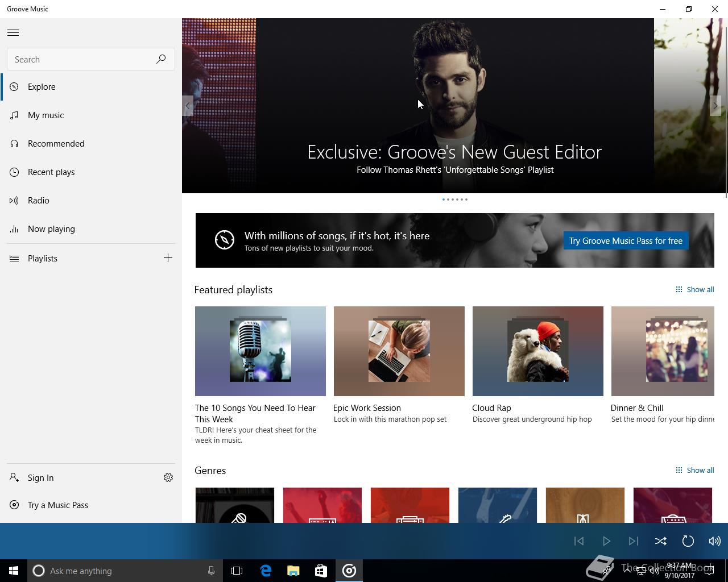This screenshot has width=728, height=582.
Task: Open File Explorer from taskbar
Action: 293,571
